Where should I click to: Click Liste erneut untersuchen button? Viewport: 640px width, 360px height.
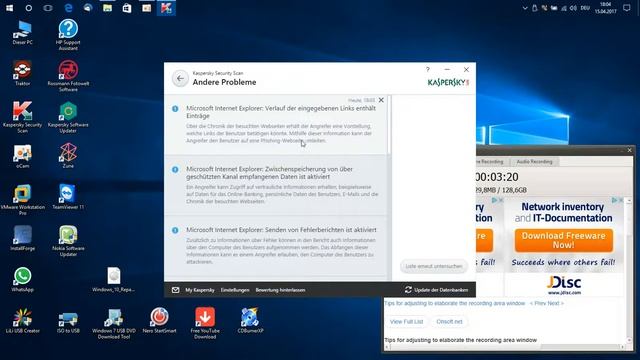click(x=433, y=266)
